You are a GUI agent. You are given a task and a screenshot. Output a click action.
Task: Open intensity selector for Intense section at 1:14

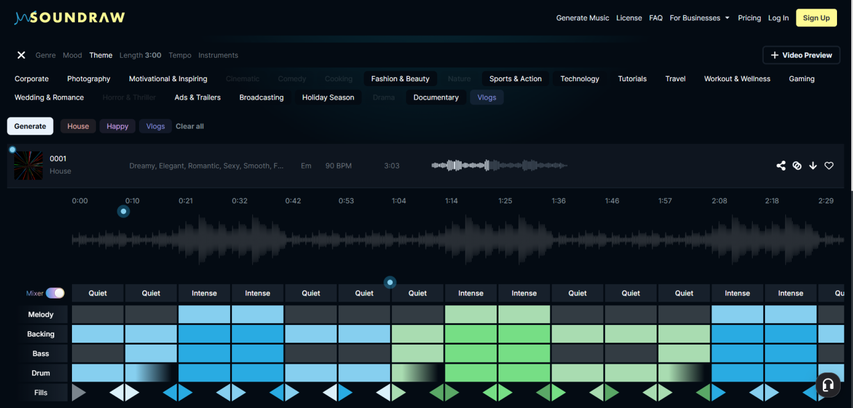click(x=471, y=293)
